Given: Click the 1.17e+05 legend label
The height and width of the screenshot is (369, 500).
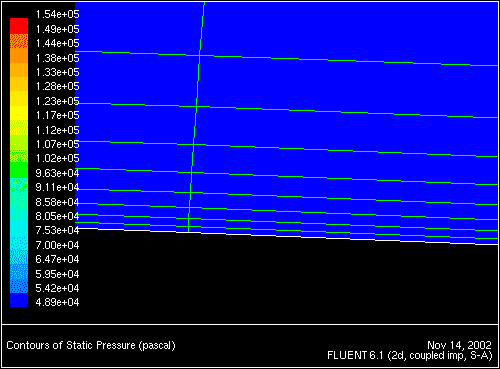Looking at the screenshot, I should 57,115.
